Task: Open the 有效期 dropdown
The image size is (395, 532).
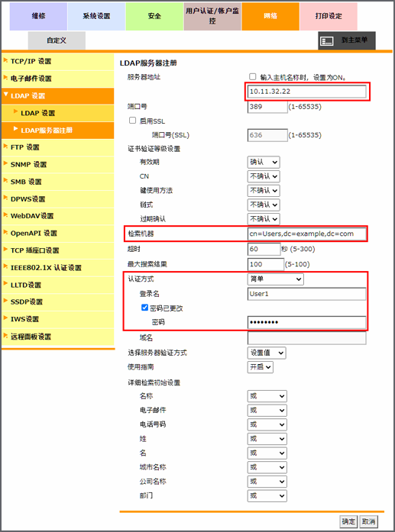Action: pos(264,162)
